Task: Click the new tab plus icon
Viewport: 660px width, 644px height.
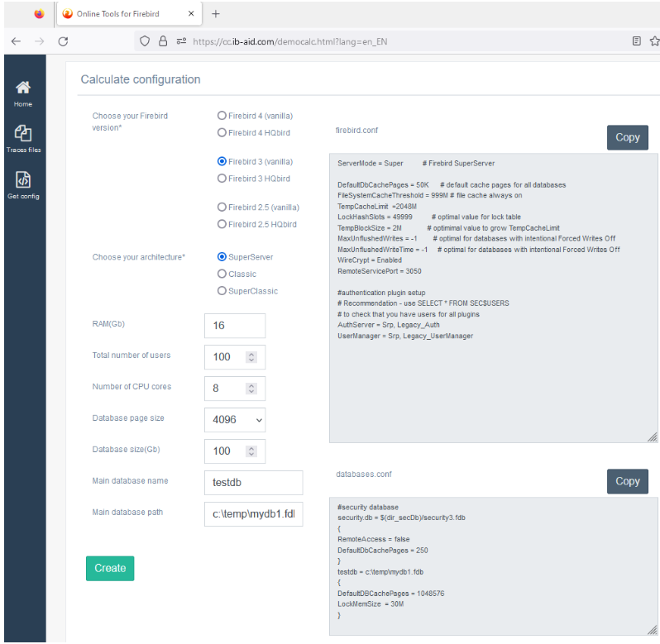Action: pos(216,14)
